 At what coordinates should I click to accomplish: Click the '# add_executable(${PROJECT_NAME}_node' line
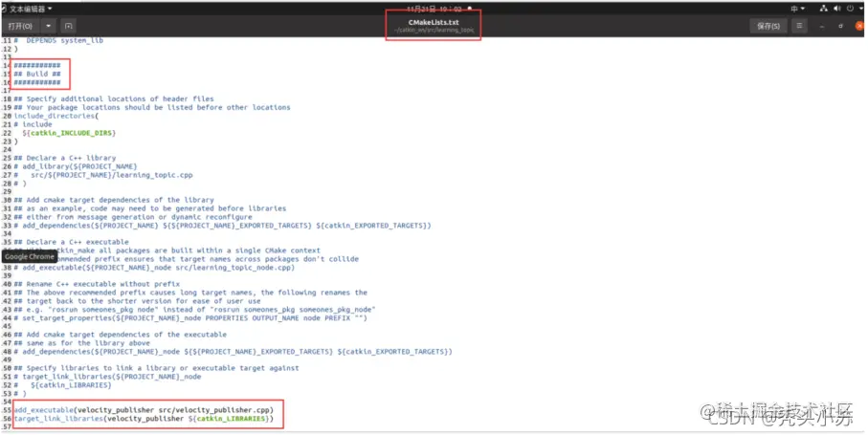tap(154, 268)
